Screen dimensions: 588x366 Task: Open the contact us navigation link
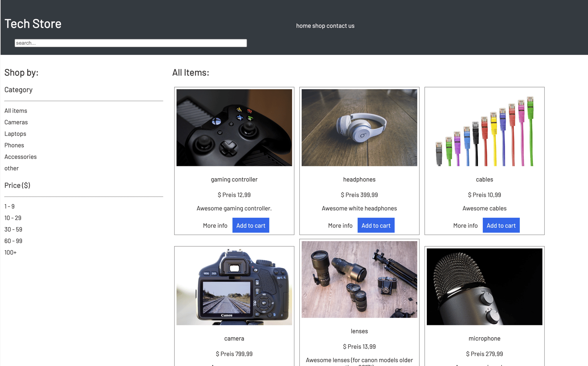point(340,26)
